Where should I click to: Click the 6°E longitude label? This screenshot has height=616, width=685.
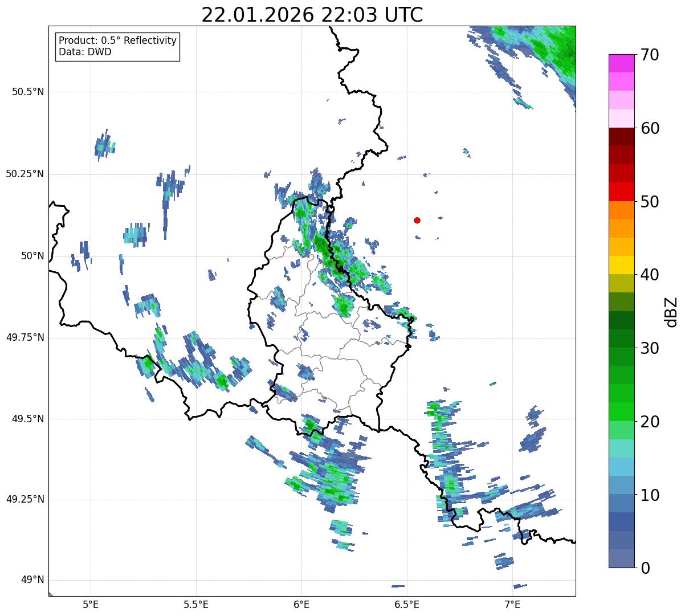pos(301,604)
